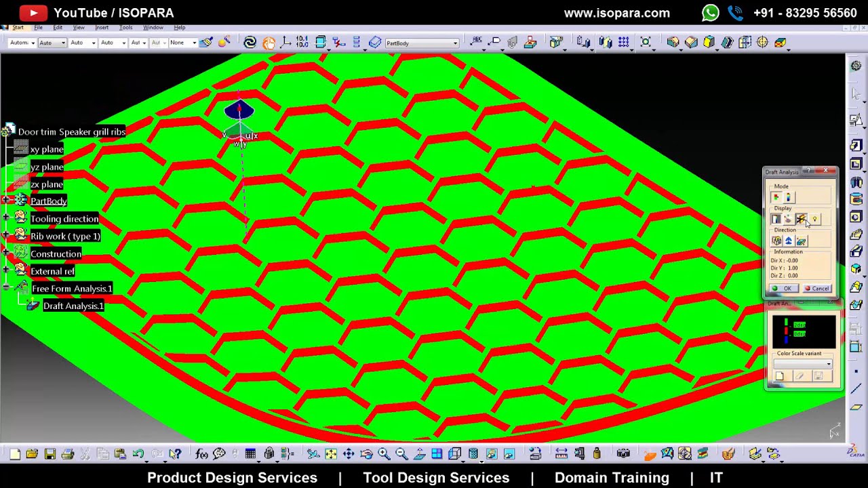Viewport: 868px width, 488px height.
Task: Click the Pan arrows icon in bottom toolbar
Action: click(x=349, y=454)
